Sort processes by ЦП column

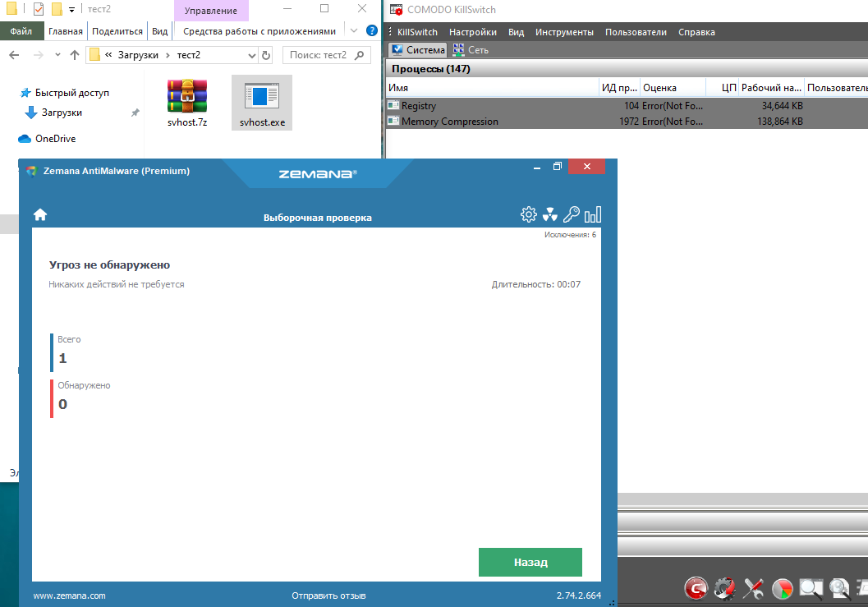pyautogui.click(x=723, y=88)
